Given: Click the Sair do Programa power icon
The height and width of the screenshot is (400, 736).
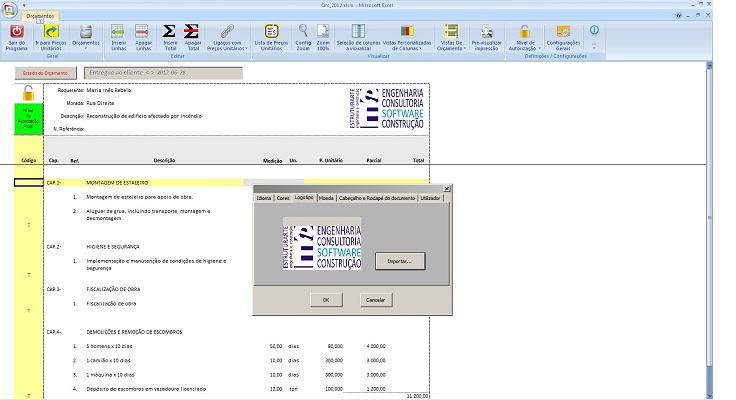Looking at the screenshot, I should click(16, 32).
